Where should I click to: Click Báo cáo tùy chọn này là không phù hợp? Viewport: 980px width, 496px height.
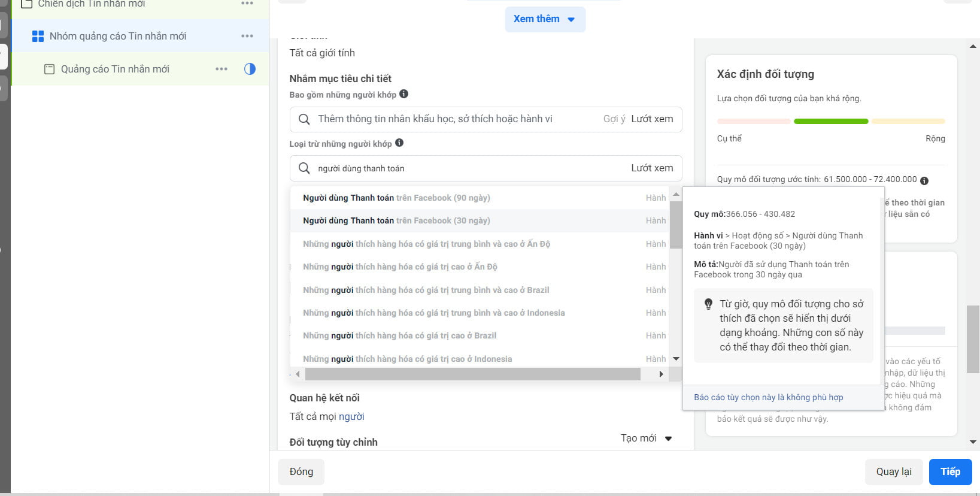[x=768, y=397]
